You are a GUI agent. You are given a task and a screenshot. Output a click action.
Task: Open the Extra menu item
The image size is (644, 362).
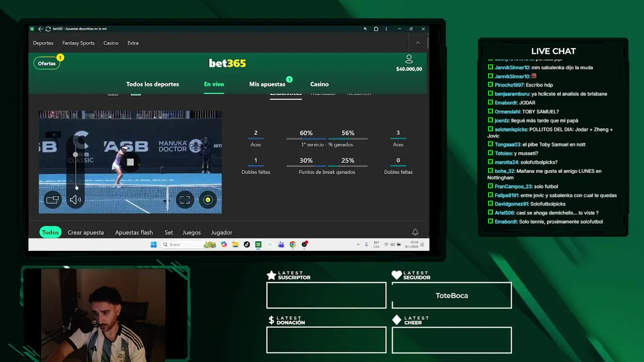(133, 43)
